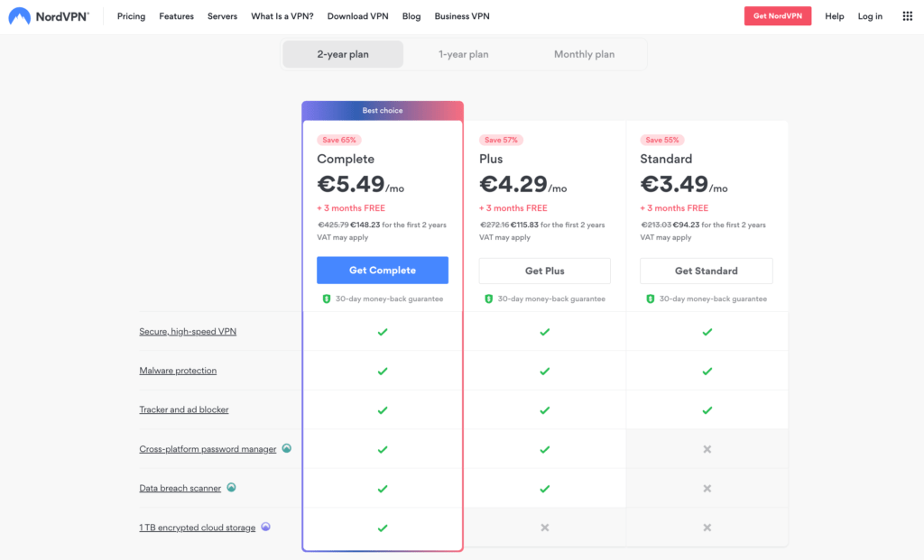The image size is (924, 560).
Task: Click the red Get NordVPN button
Action: pyautogui.click(x=777, y=15)
